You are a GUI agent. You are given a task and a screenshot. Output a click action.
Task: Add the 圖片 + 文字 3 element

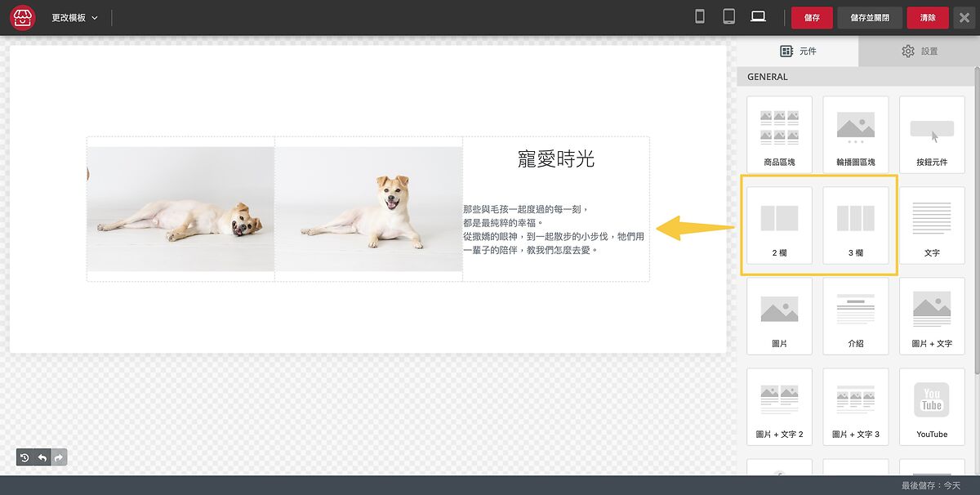tap(855, 407)
